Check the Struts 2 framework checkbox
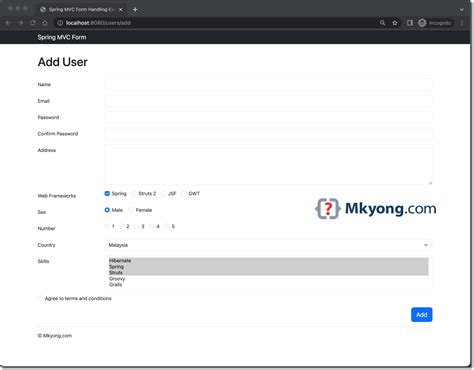Viewport: 474px width, 370px height. tap(134, 193)
